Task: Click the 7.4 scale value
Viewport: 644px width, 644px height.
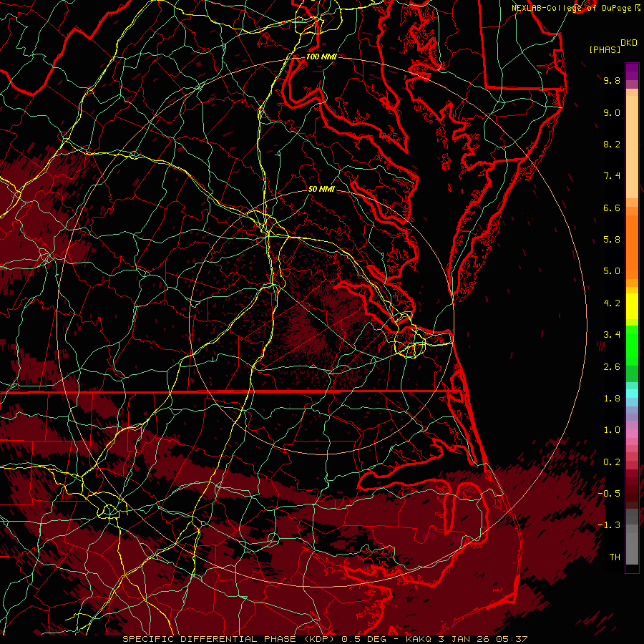Action: 612,176
